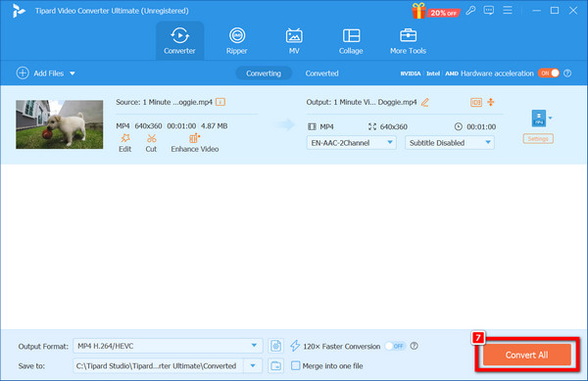Viewport: 588px width, 381px height.
Task: Open the Output Format dropdown
Action: point(168,346)
